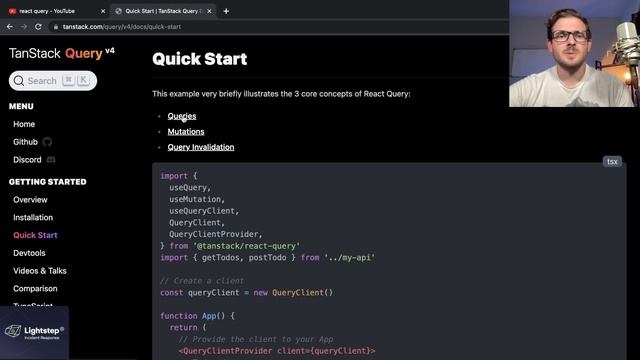Open Devtools docs page
The width and height of the screenshot is (640, 360).
(29, 253)
